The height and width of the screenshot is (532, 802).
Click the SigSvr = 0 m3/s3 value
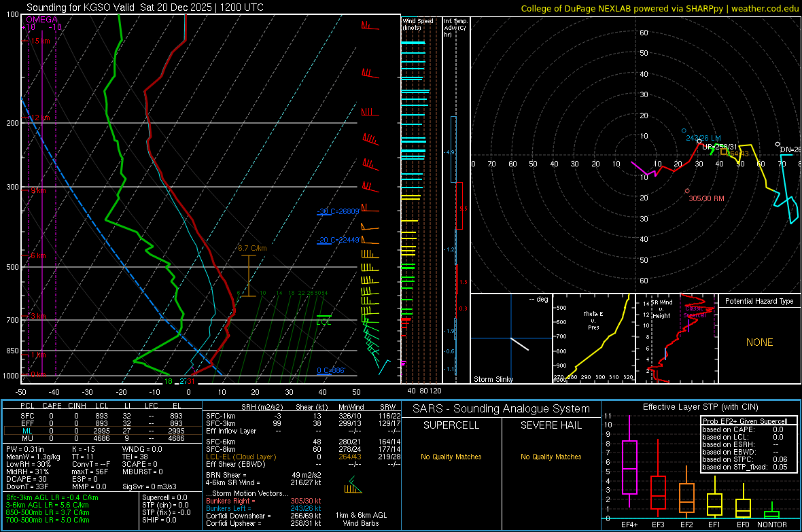coord(150,486)
